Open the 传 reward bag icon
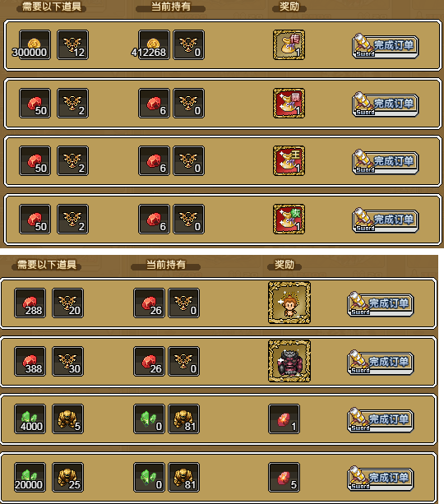 (x=289, y=44)
